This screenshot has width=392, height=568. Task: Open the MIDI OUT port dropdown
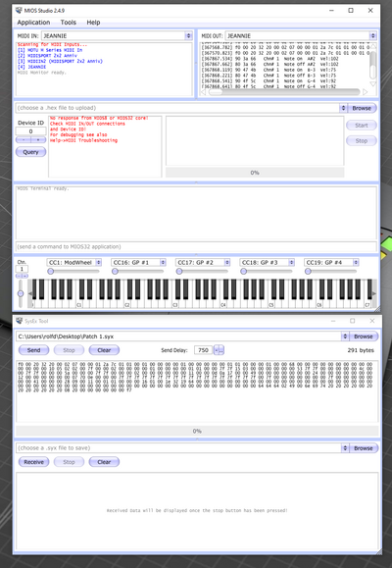372,35
